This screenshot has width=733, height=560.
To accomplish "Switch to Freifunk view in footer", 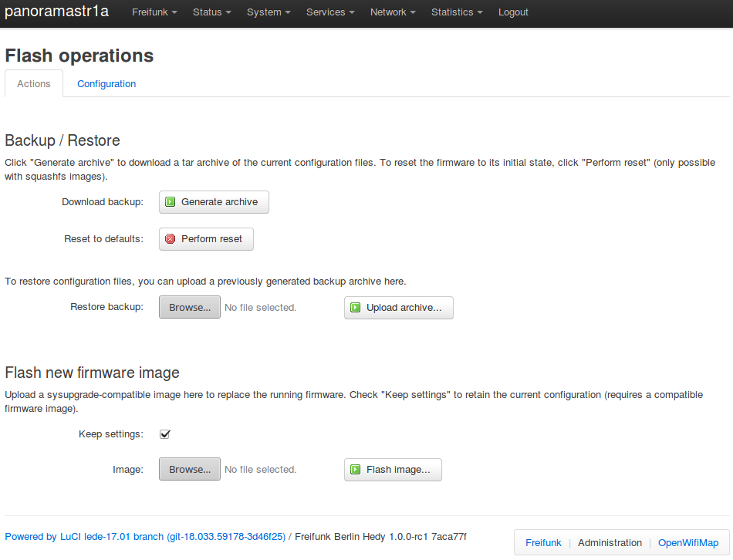I will [x=543, y=543].
